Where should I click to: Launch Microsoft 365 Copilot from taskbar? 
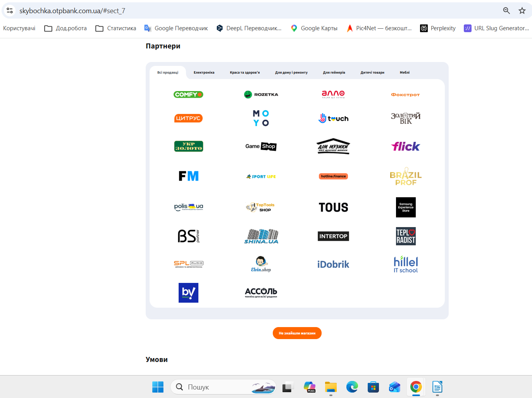[x=310, y=387]
